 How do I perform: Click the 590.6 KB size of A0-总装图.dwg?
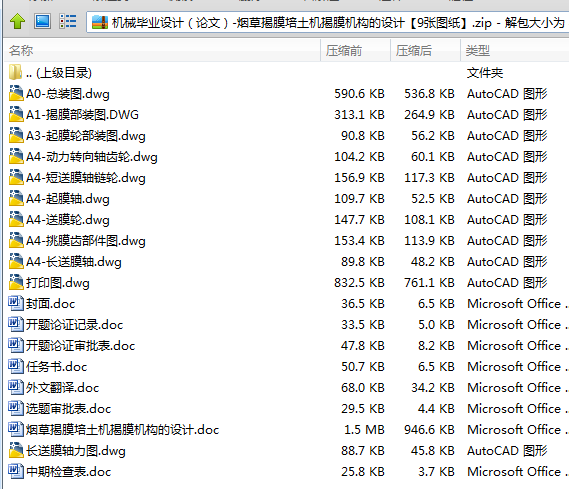tap(359, 94)
